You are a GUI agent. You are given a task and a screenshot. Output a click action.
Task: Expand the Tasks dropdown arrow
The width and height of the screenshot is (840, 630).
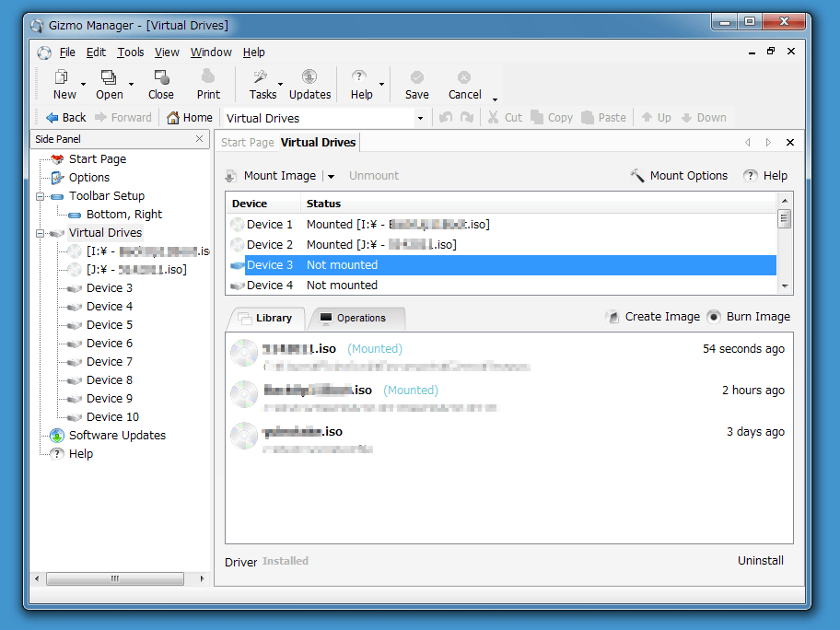coord(280,85)
